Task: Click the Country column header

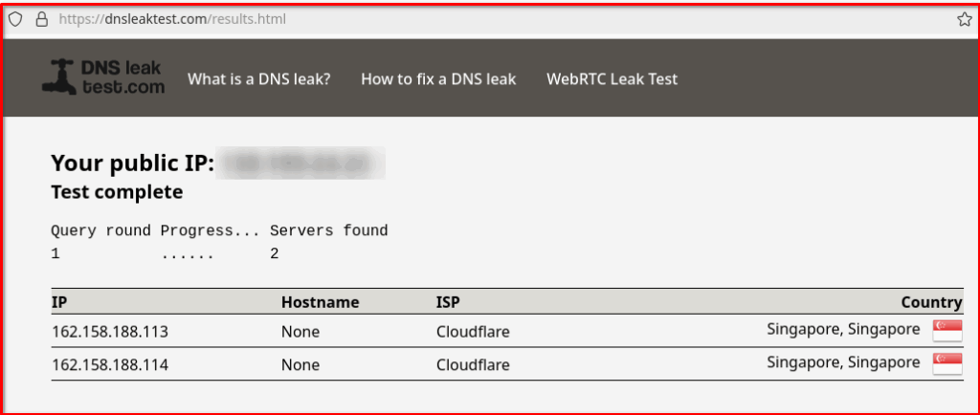Action: (x=931, y=303)
